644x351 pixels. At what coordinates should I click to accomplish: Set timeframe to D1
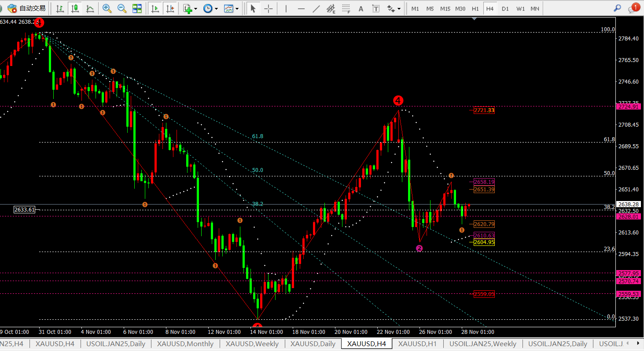pyautogui.click(x=505, y=8)
